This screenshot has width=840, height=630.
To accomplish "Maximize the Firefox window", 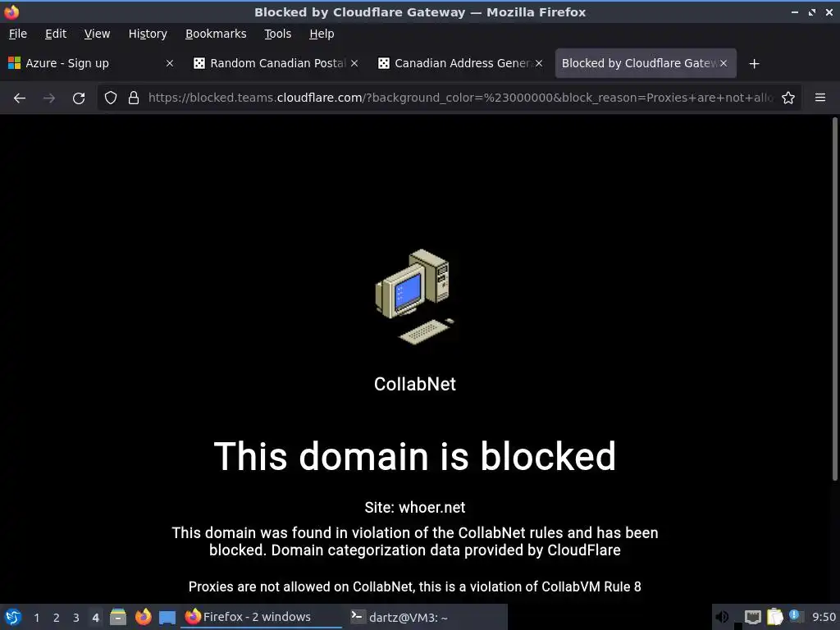I will click(812, 11).
